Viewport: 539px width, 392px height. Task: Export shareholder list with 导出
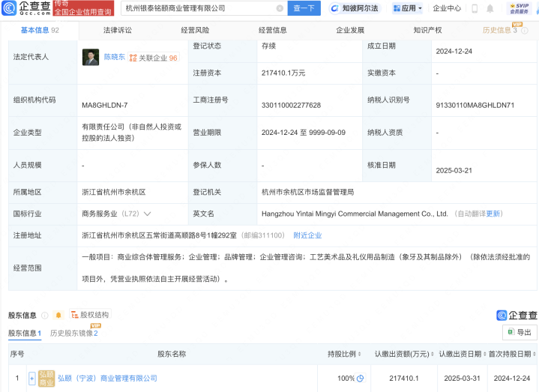(520, 332)
